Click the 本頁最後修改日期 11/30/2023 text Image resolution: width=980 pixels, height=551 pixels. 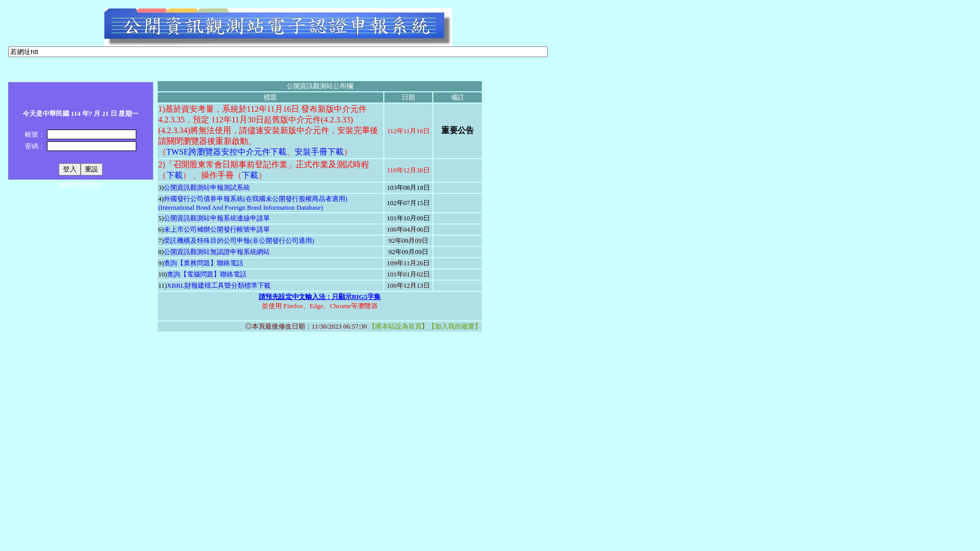[306, 327]
